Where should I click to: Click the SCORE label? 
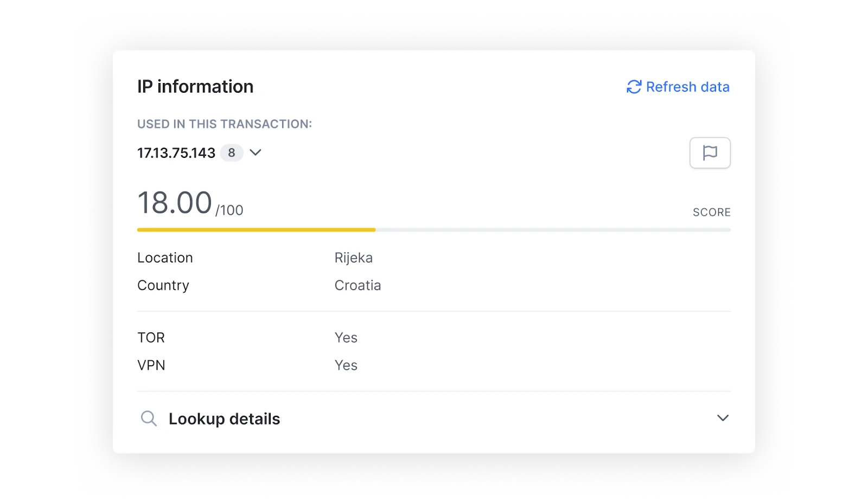click(x=712, y=212)
